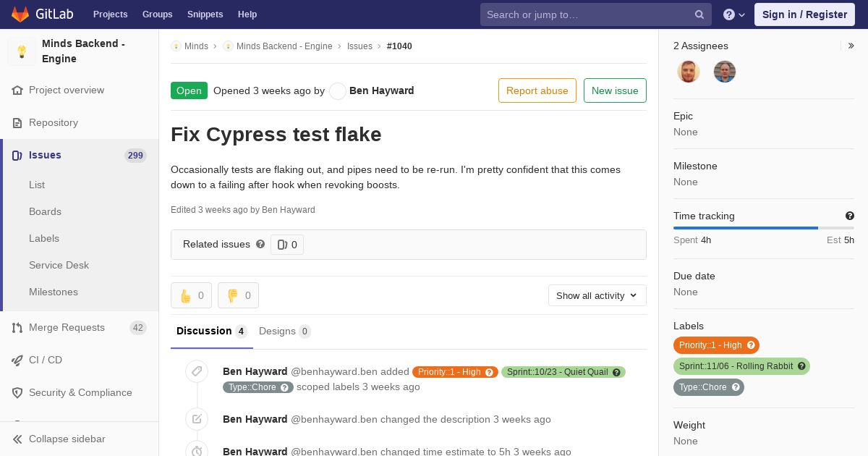Click Minds breadcrumb lightbulb icon
The image size is (868, 456).
tap(176, 46)
